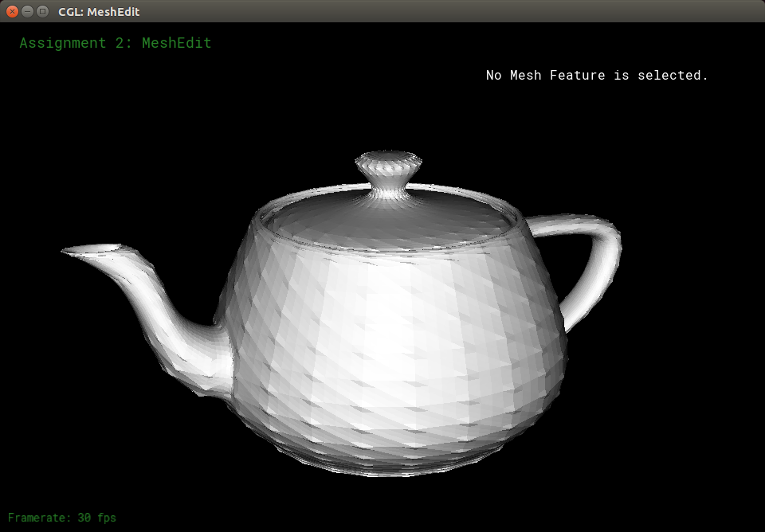The height and width of the screenshot is (532, 765).
Task: Maximize the MeshEdit window
Action: click(42, 12)
